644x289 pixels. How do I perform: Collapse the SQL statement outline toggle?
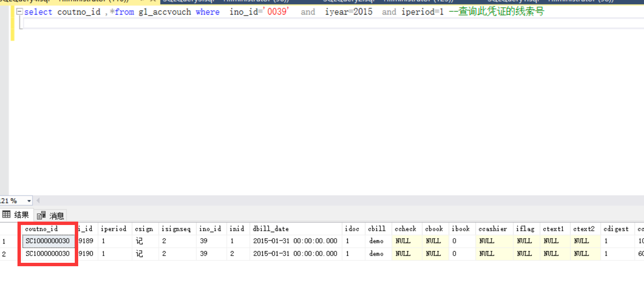pos(19,12)
